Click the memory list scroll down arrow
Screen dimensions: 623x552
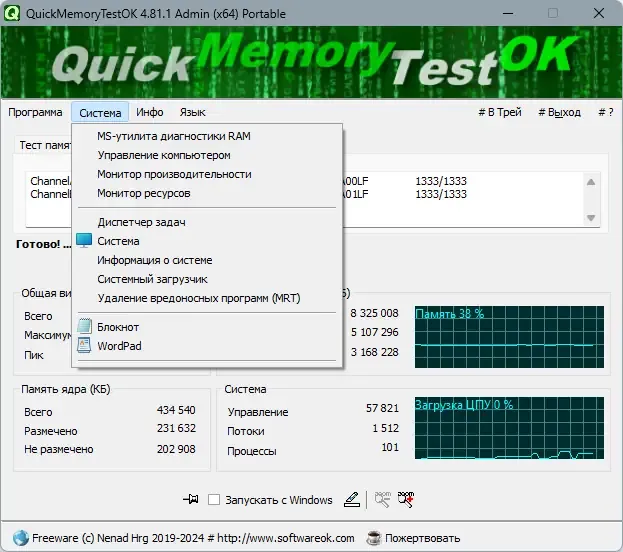pos(591,218)
